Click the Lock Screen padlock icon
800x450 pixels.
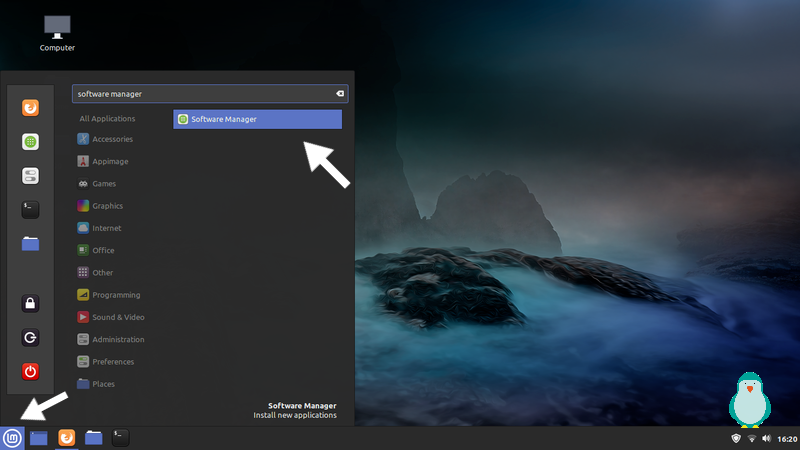point(30,304)
